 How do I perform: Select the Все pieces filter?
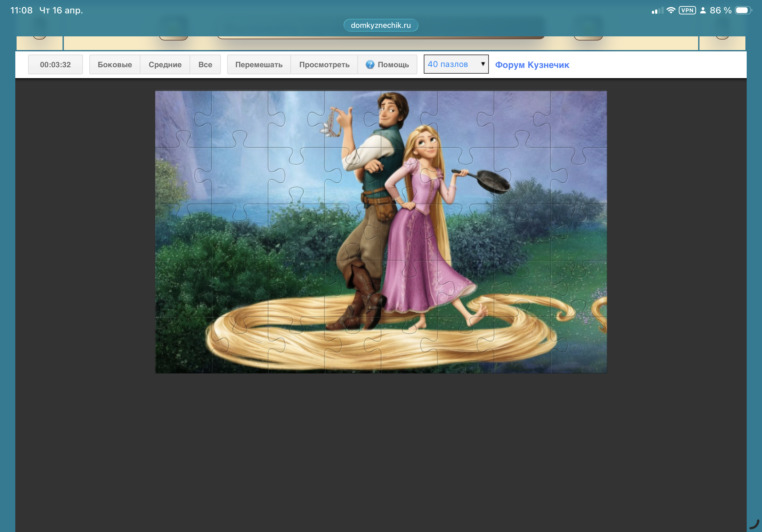pos(205,64)
